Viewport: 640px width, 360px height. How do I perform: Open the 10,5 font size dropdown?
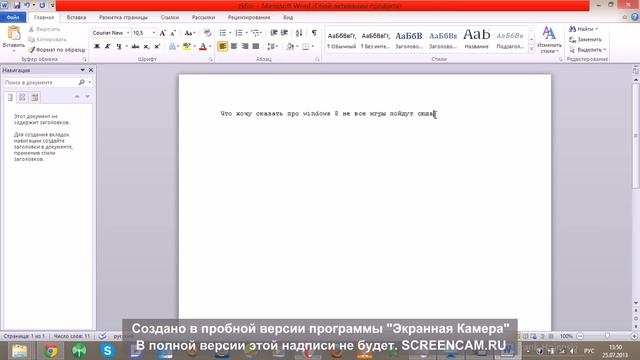click(154, 33)
